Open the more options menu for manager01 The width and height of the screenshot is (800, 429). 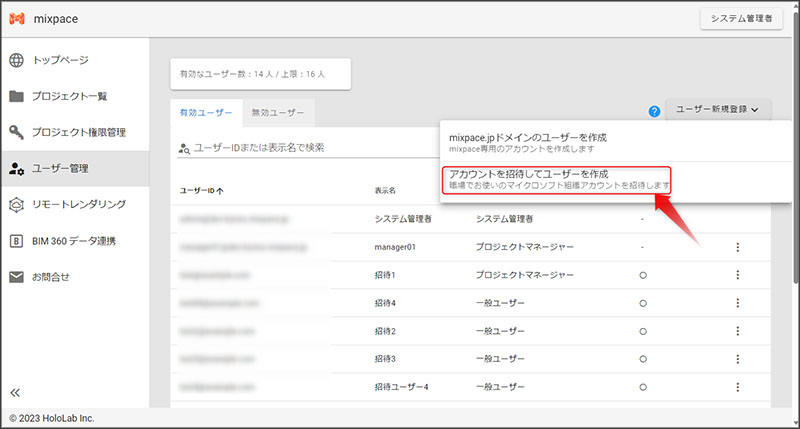coord(737,246)
